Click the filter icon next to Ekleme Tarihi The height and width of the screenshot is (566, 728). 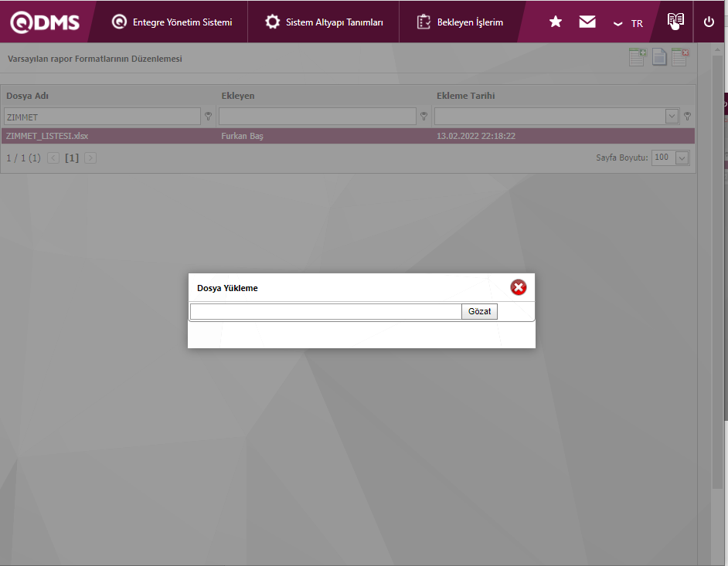[687, 117]
